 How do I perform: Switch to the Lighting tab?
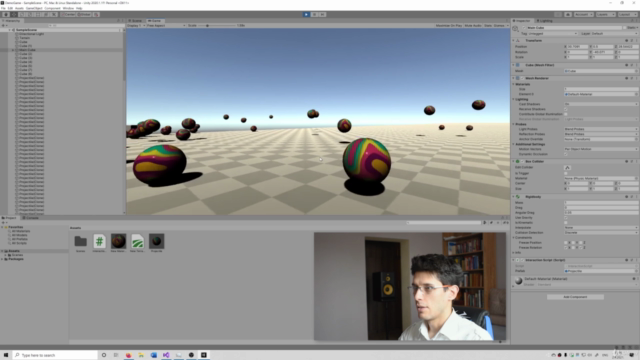(545, 20)
